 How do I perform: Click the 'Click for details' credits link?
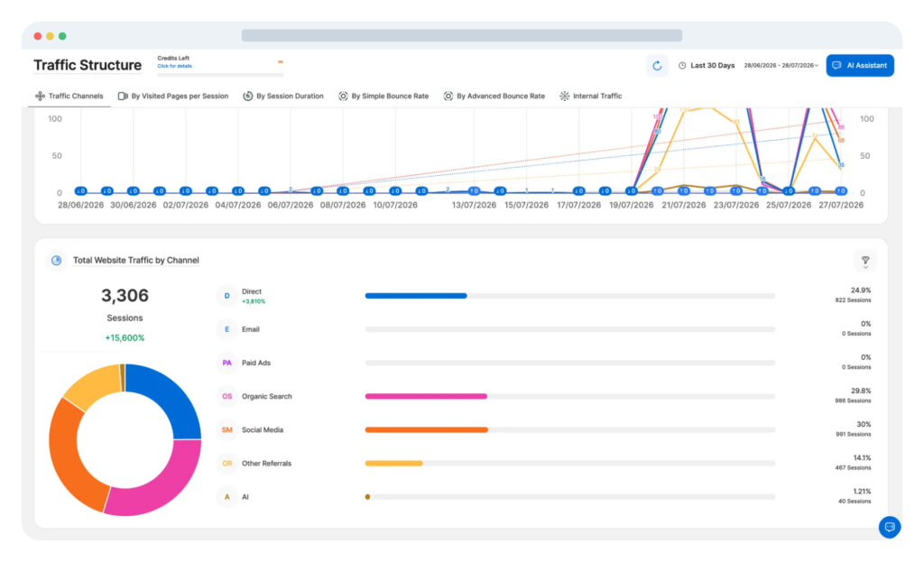tap(174, 66)
